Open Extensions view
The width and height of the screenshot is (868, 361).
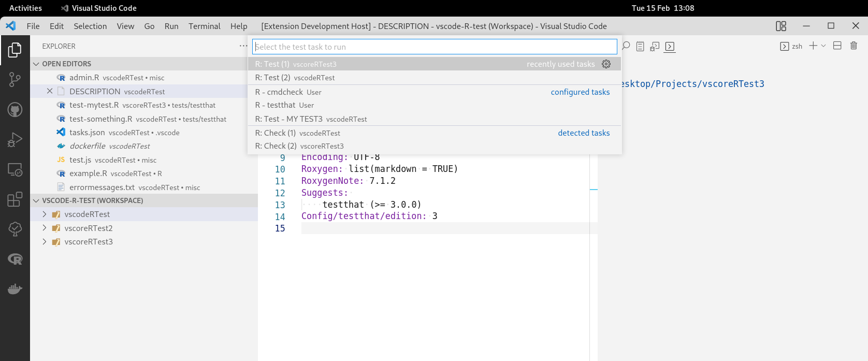(x=15, y=199)
